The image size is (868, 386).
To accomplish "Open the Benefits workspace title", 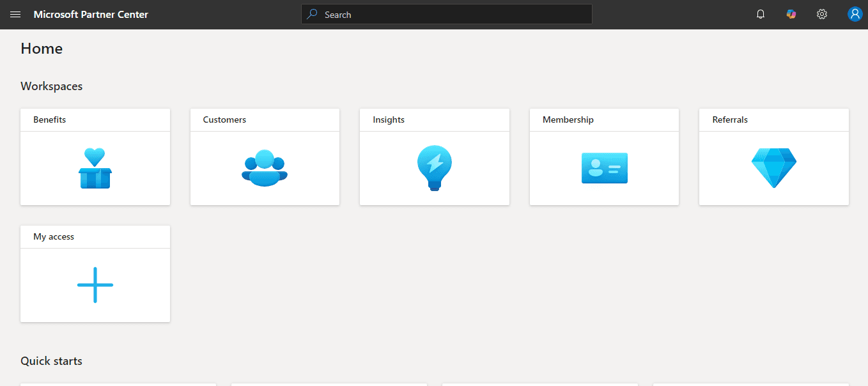I will [50, 120].
